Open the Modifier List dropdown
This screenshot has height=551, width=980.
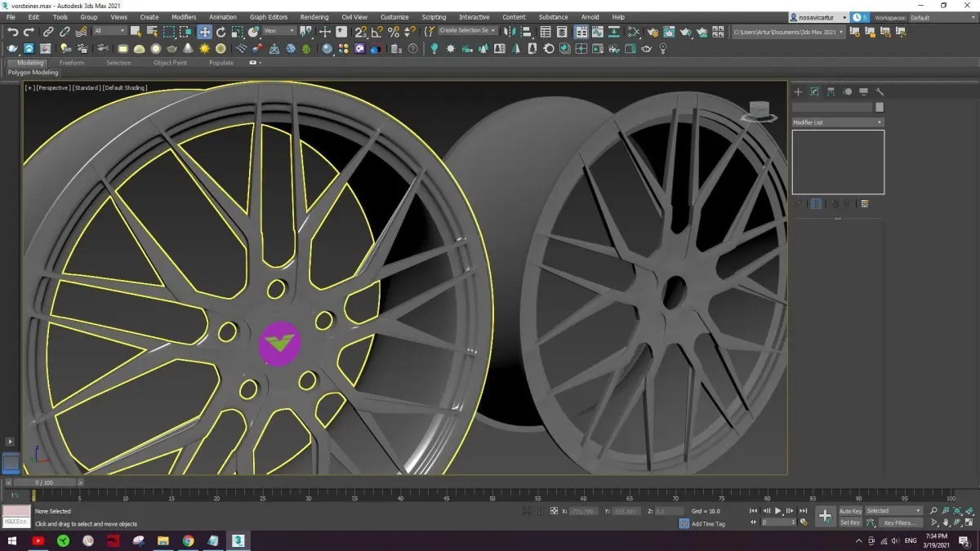[838, 122]
